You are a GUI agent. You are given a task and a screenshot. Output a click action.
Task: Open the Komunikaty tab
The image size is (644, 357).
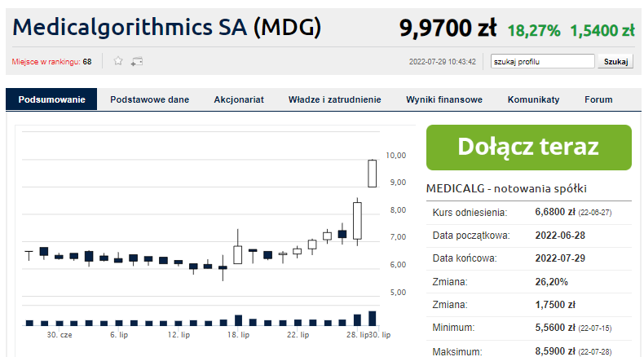point(533,99)
